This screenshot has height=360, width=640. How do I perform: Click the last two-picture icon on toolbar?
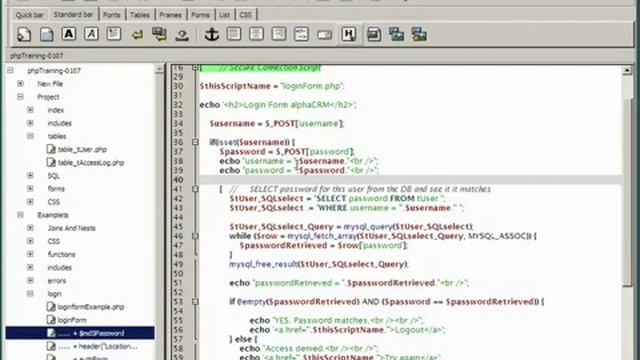point(419,34)
